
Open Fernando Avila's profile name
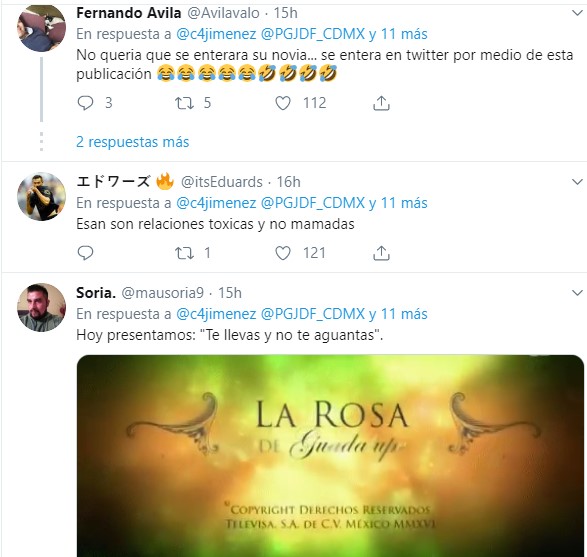(129, 13)
